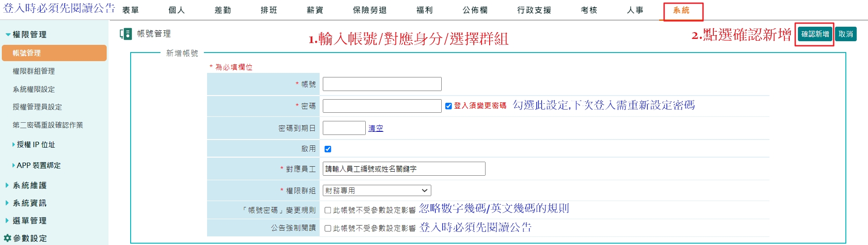Open the 權限群組 dropdown showing 財務專用
The image size is (868, 245).
[x=377, y=191]
